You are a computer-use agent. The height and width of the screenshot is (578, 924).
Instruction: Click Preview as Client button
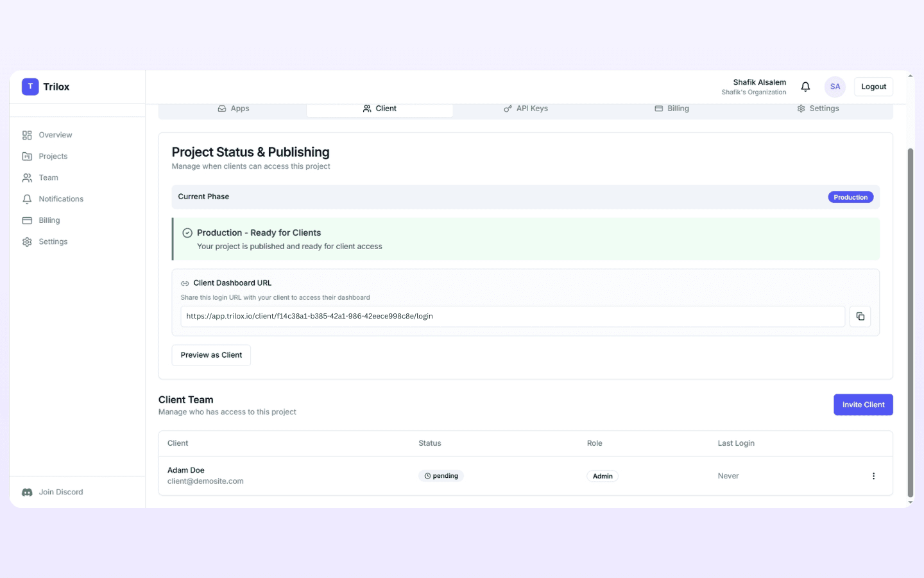tap(211, 355)
